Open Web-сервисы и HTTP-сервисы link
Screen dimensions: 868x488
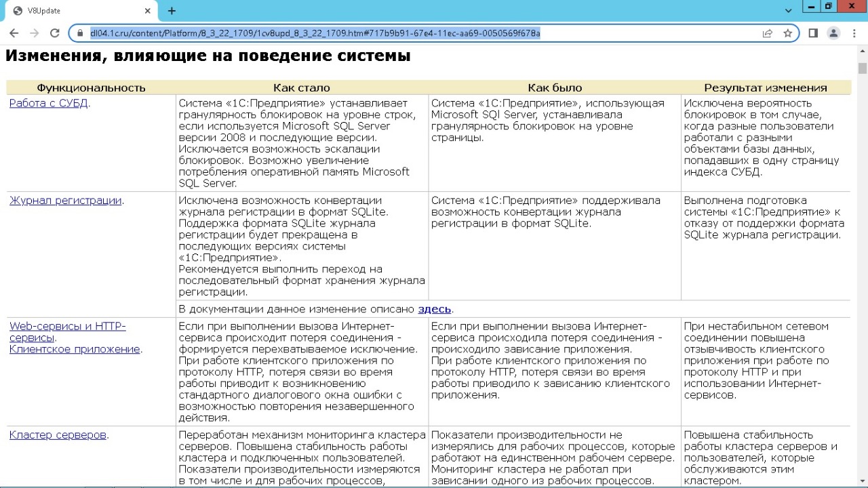[x=67, y=332]
